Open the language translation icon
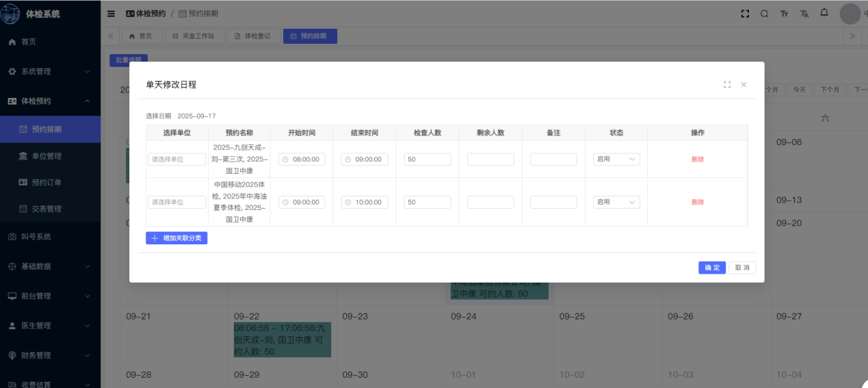The image size is (868, 388). point(804,14)
